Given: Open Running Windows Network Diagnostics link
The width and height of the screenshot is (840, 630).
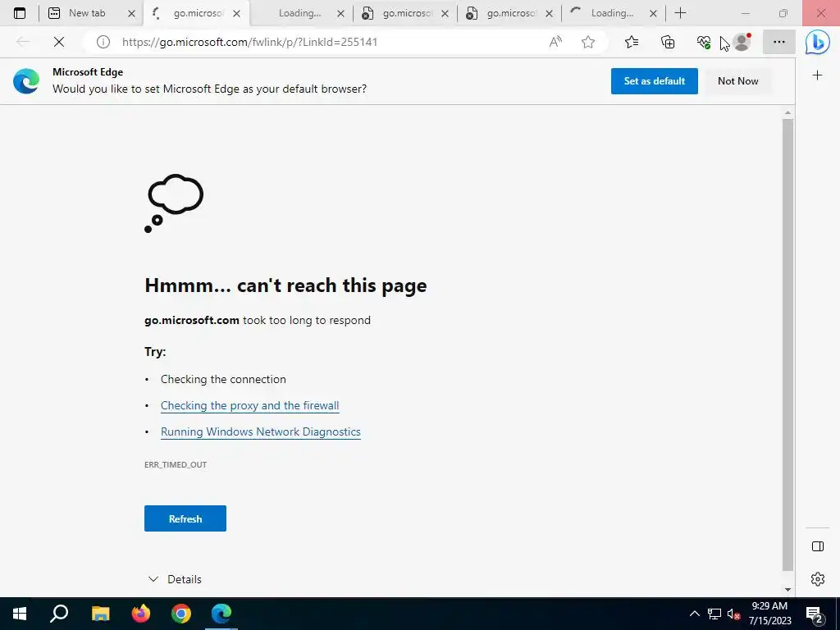Looking at the screenshot, I should [x=260, y=431].
